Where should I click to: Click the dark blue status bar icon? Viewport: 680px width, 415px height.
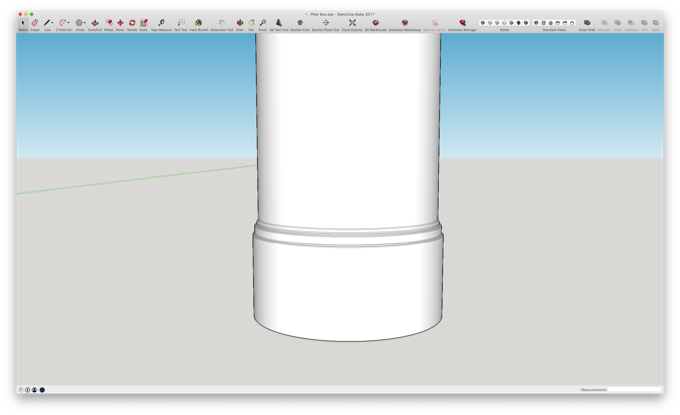point(42,390)
